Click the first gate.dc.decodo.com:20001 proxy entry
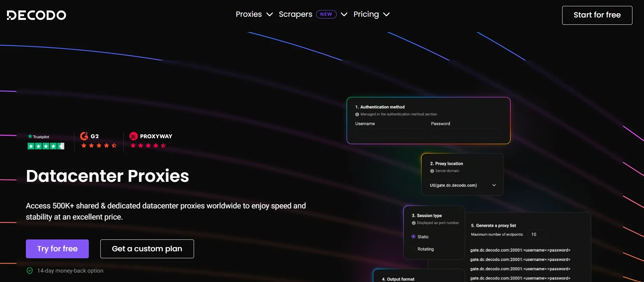 [x=520, y=250]
